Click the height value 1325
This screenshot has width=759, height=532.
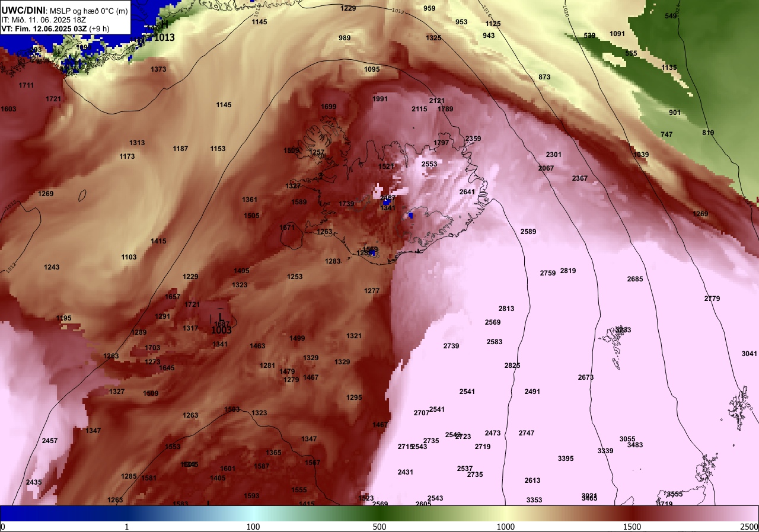point(433,38)
